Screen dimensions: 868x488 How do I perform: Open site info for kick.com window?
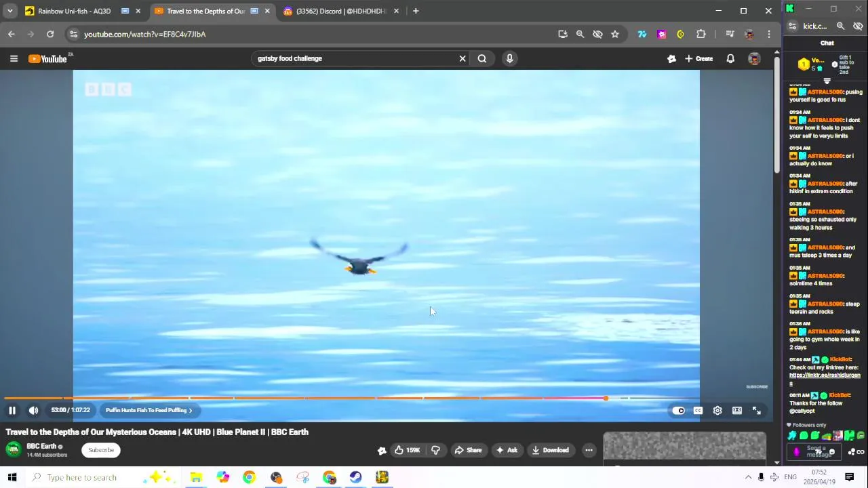pos(792,26)
